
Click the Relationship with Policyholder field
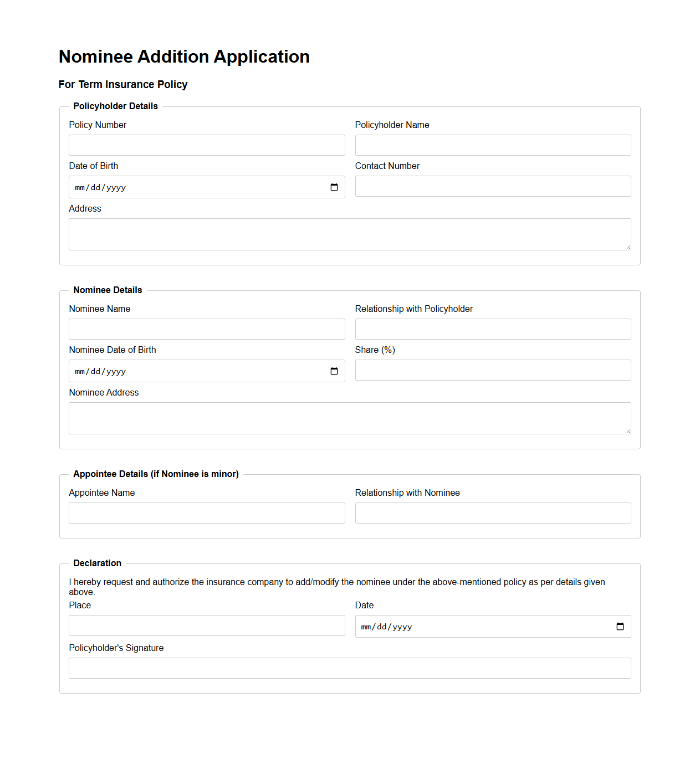click(493, 329)
